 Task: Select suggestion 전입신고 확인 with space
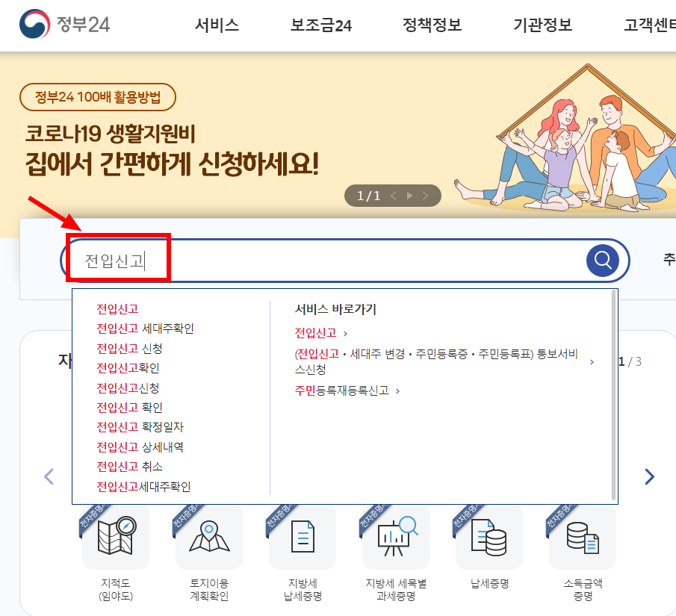coord(129,408)
